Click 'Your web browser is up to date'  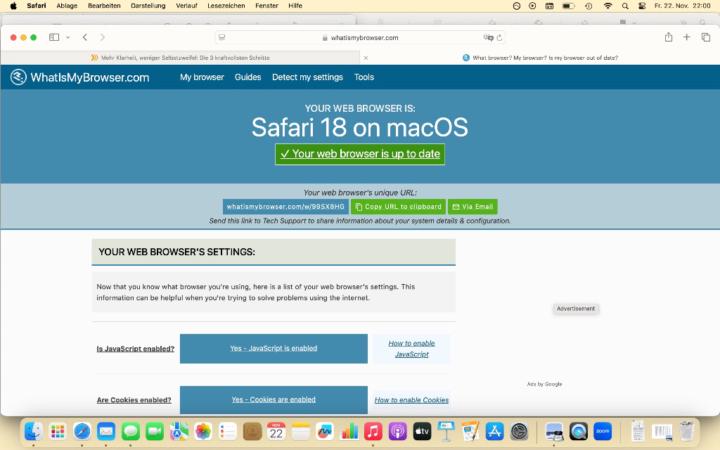click(x=360, y=154)
